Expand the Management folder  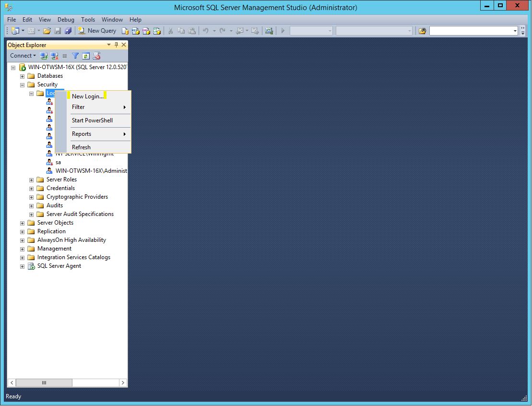[23, 249]
